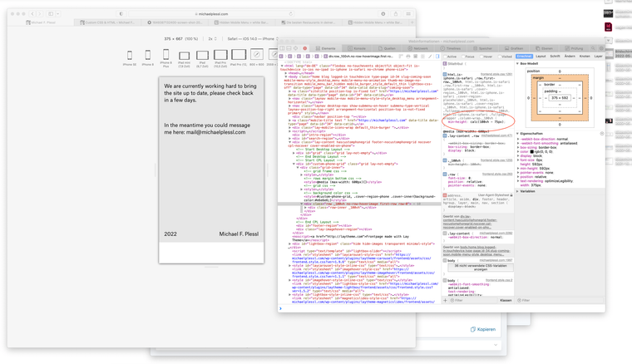Click the Safari back navigation arrow

click(x=33, y=14)
